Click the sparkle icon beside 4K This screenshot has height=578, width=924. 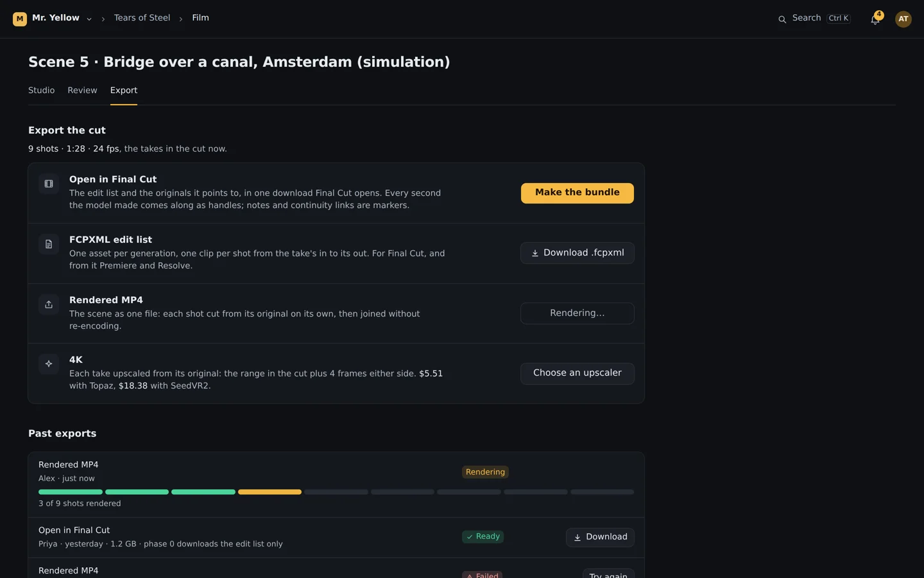(x=49, y=364)
